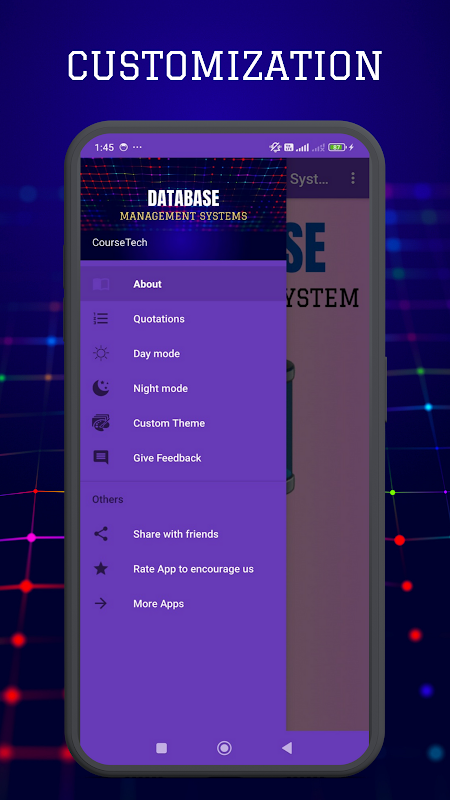Click the chat bubble icon for feedback
450x800 pixels.
click(x=101, y=458)
